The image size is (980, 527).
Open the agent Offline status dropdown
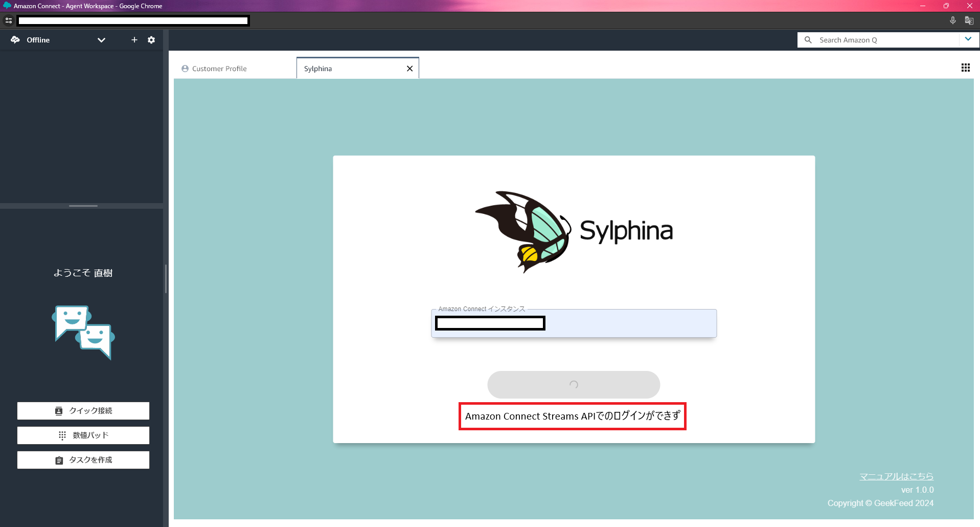[x=101, y=40]
